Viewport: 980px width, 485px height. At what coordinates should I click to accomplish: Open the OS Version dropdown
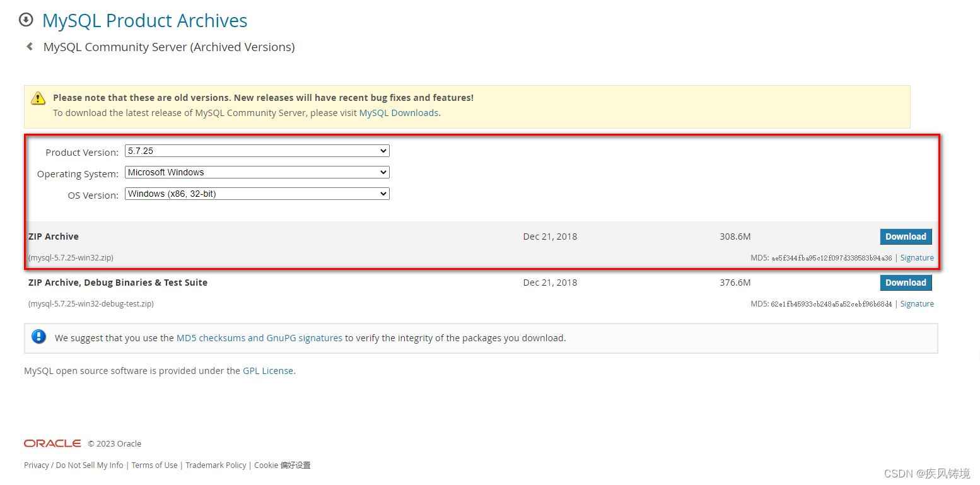click(x=257, y=194)
